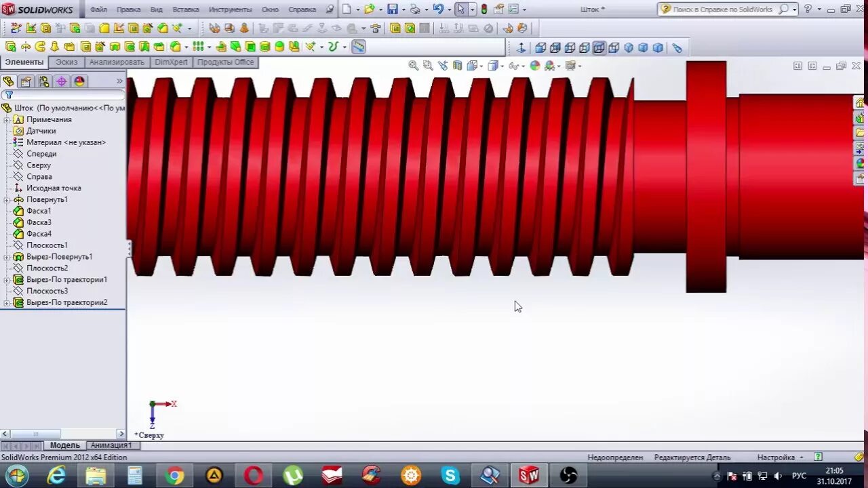
Task: Select the Плоскость2 item in tree
Action: click(x=47, y=268)
